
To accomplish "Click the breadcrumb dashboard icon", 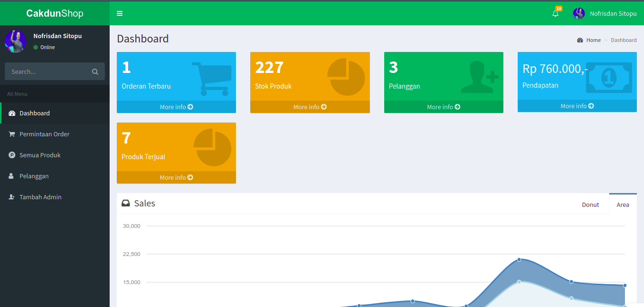I will pos(580,40).
